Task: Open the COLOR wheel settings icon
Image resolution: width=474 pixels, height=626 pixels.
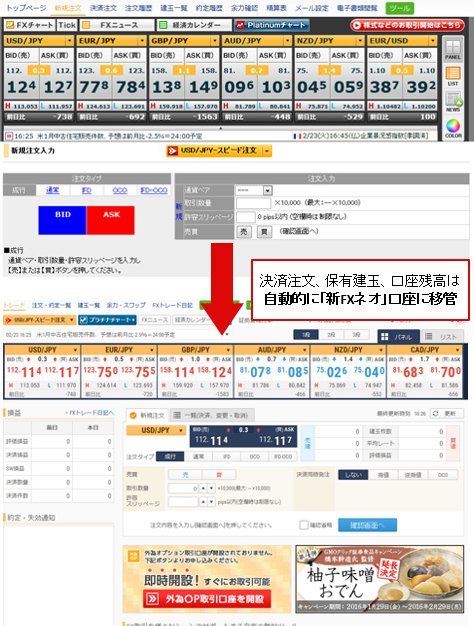Action: (x=453, y=129)
